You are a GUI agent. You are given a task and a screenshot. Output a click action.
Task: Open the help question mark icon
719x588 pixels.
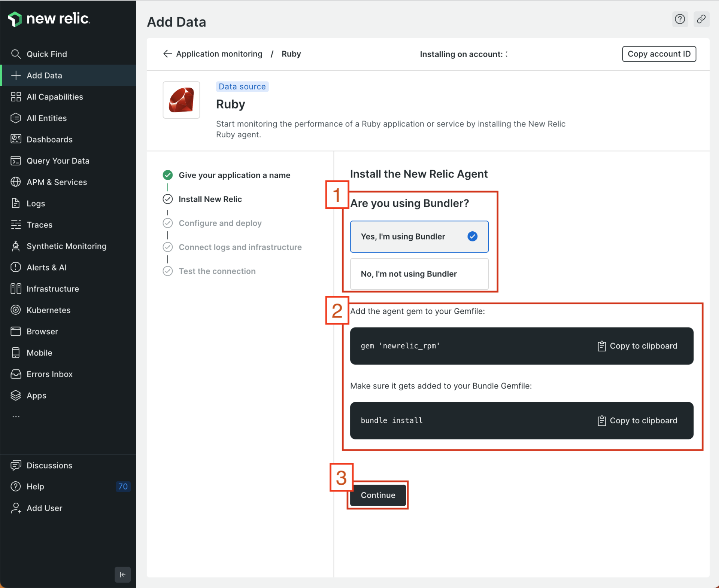pyautogui.click(x=680, y=19)
